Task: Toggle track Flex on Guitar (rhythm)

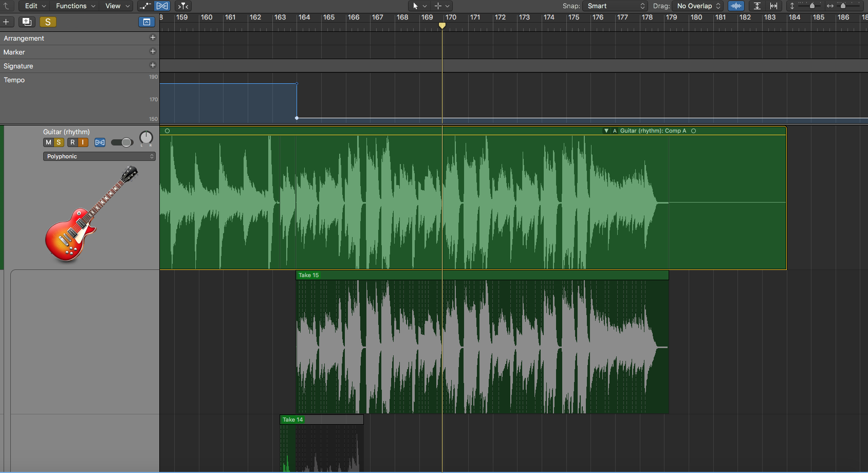Action: [x=100, y=142]
